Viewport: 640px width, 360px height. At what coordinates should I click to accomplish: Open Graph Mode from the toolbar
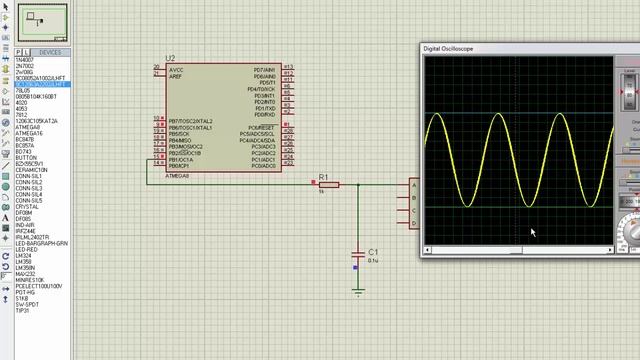coord(5,102)
